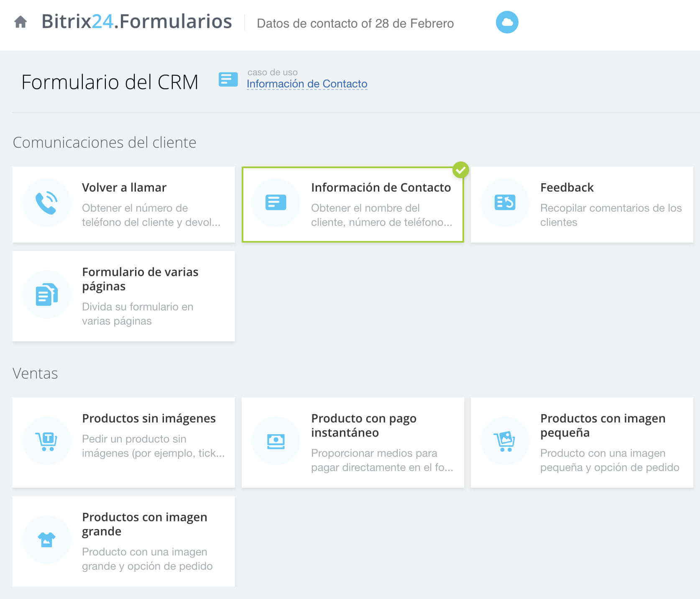Choose Productos sin imágenes title
Viewport: 700px width, 599px height.
click(x=148, y=418)
